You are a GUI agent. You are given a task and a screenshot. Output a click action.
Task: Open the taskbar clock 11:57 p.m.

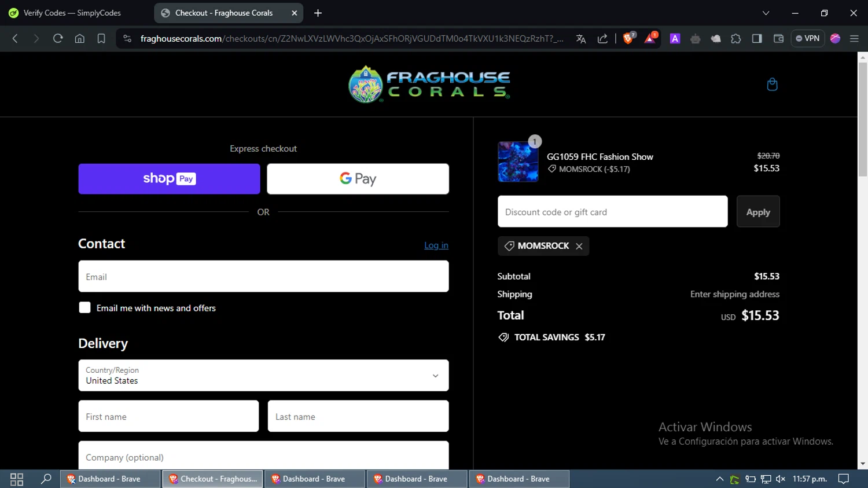[x=810, y=479]
